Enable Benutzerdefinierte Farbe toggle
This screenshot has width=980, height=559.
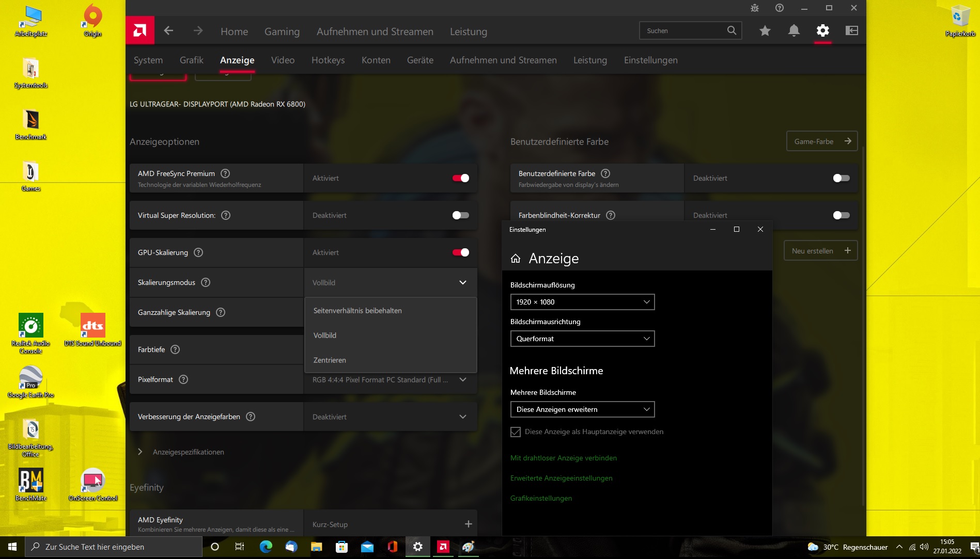(x=842, y=178)
